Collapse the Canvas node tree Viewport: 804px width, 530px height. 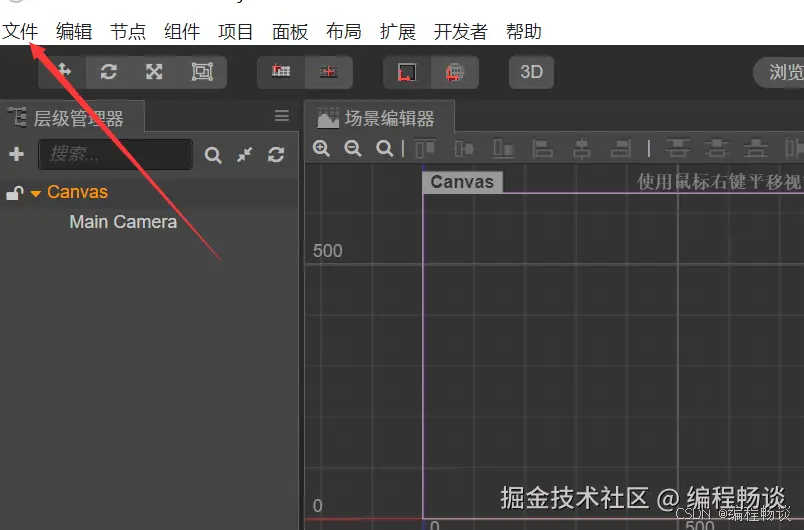point(36,193)
